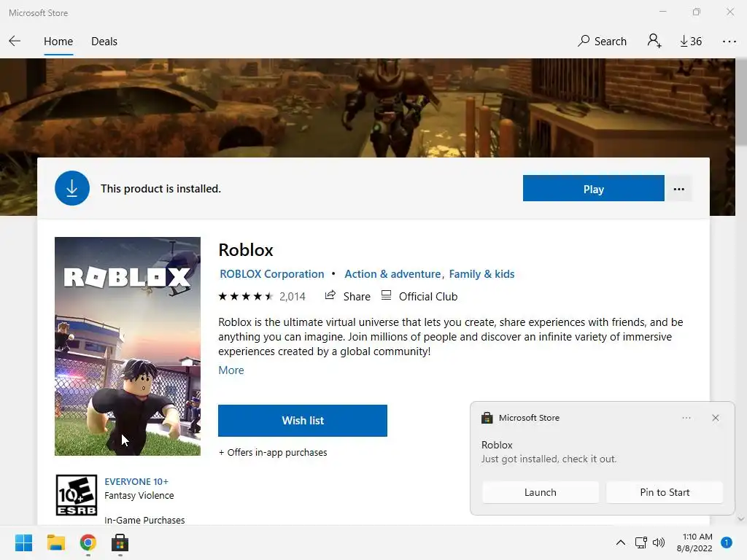The width and height of the screenshot is (747, 560).
Task: Open ROBLOX Corporation publisher link
Action: click(x=271, y=274)
